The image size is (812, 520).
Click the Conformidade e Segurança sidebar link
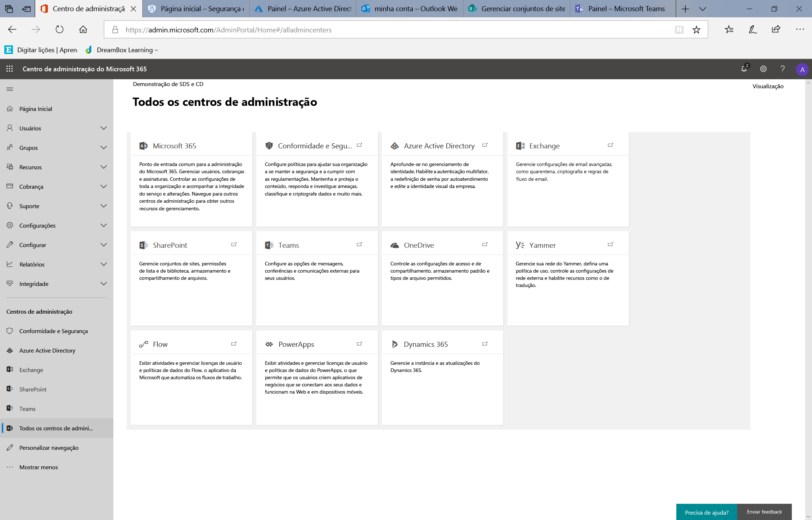point(53,331)
